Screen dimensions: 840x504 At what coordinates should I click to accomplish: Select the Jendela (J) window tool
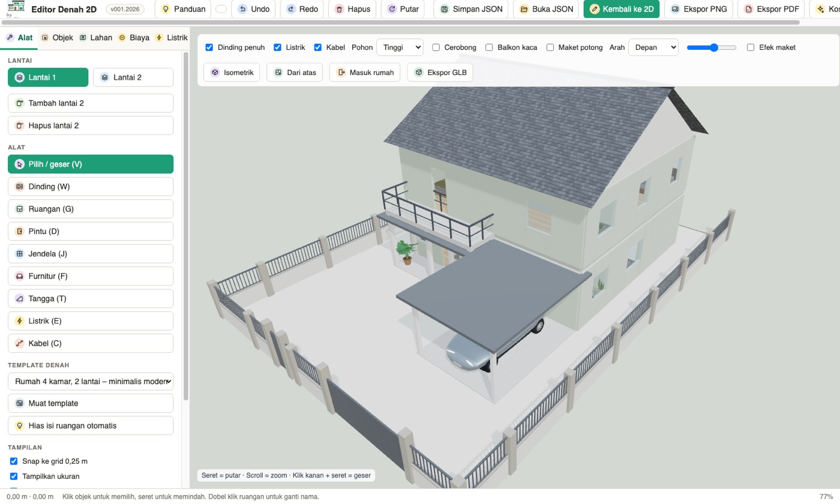91,254
